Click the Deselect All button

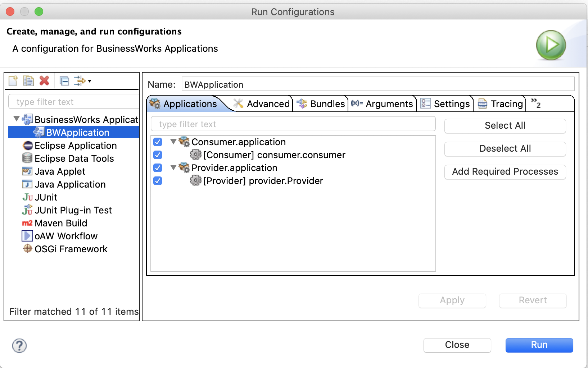point(505,149)
